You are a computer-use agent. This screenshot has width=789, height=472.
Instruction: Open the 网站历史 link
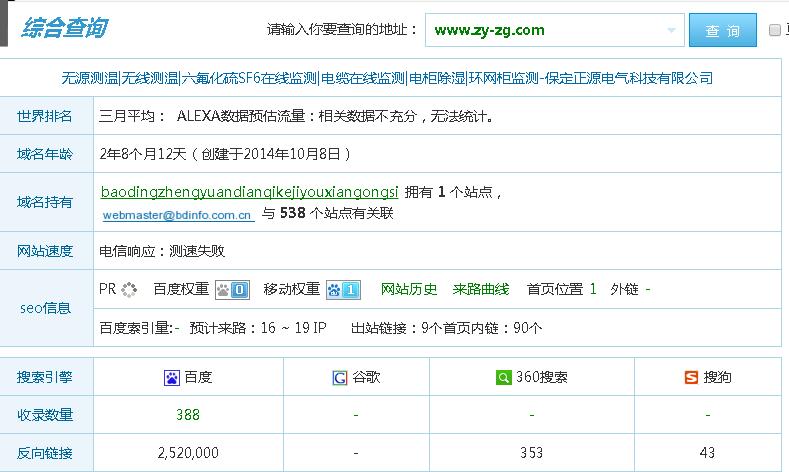409,289
